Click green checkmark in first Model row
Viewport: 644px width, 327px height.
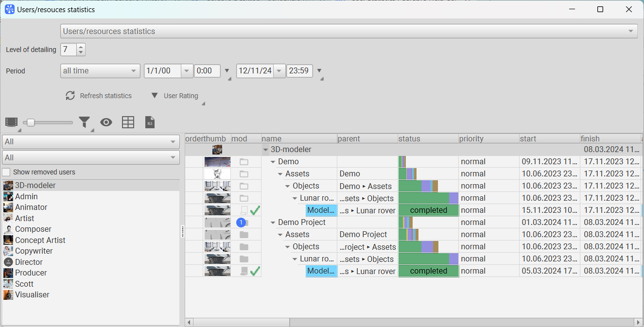coord(255,210)
